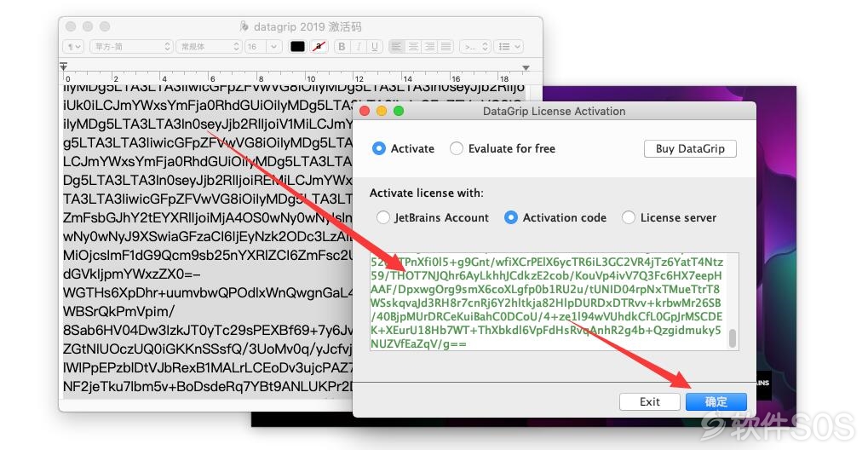Click the text highlight color icon
The height and width of the screenshot is (450, 868).
point(319,47)
